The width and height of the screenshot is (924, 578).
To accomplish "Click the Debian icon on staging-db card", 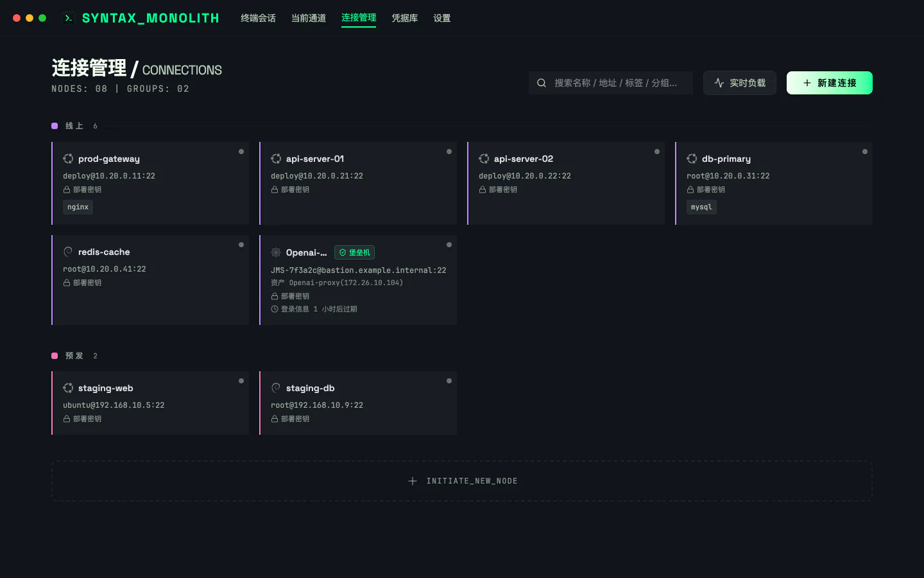I will pos(276,388).
